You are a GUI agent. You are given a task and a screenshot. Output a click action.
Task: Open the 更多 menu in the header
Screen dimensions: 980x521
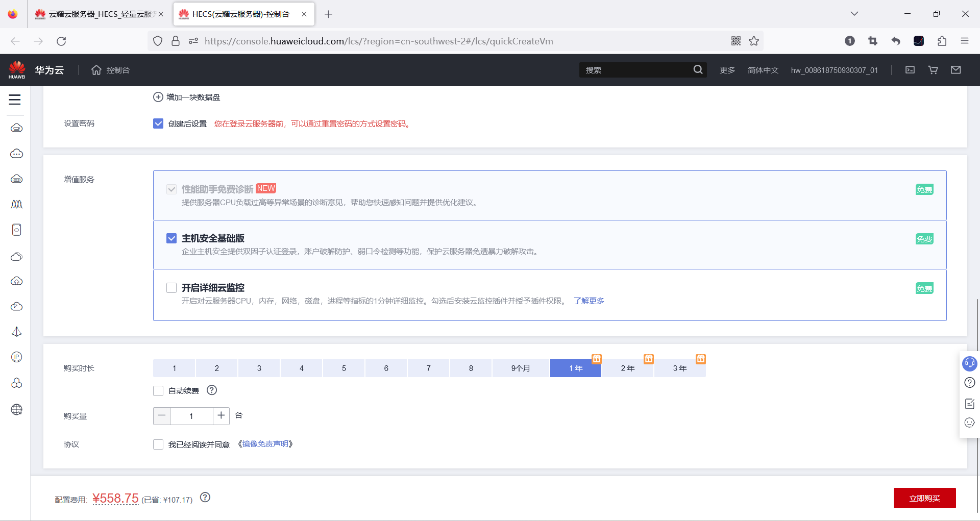click(727, 70)
